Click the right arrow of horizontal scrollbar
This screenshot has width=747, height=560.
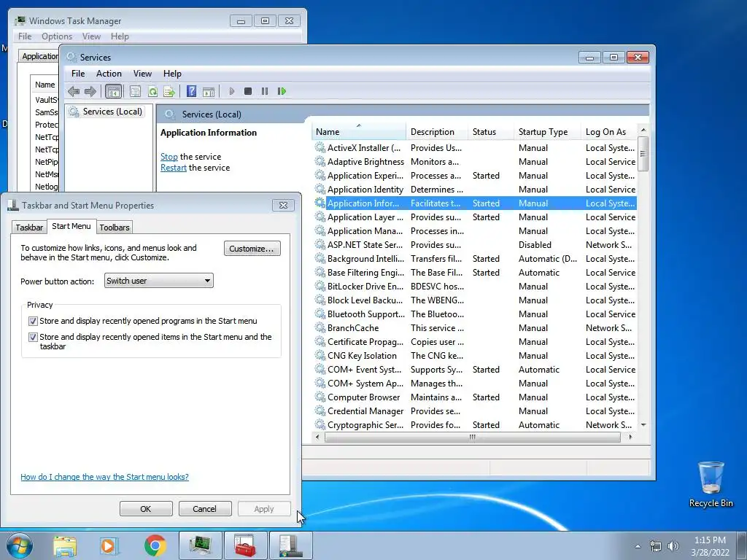631,437
